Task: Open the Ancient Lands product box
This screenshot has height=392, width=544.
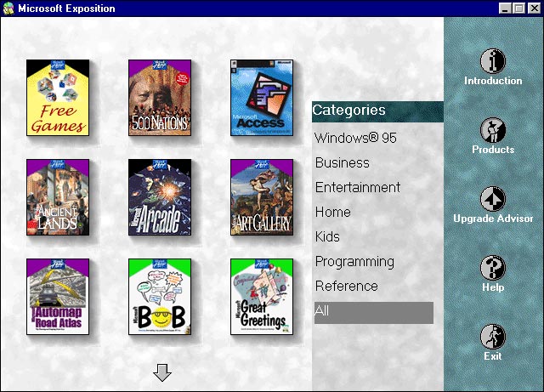Action: 58,197
